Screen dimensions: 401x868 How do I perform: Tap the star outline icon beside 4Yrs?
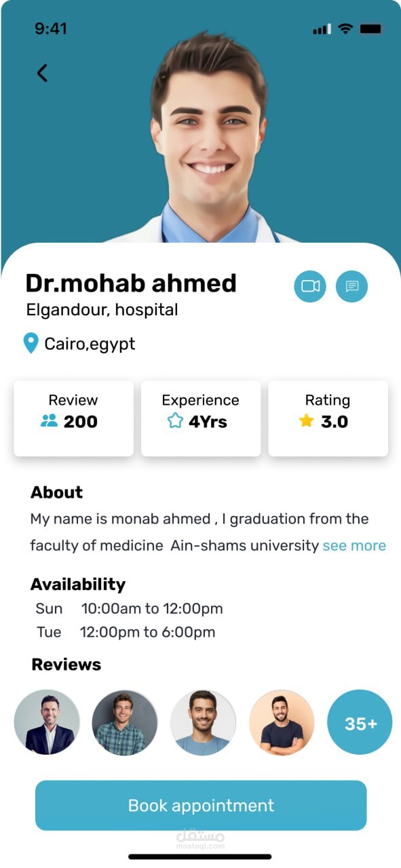point(175,421)
